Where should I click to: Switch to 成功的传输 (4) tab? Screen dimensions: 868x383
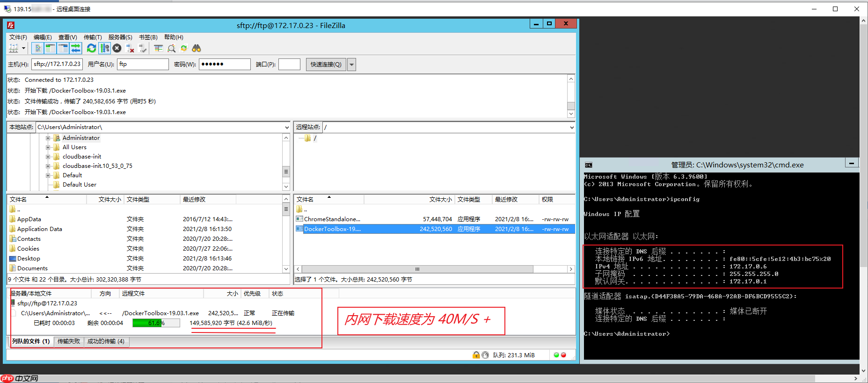click(x=106, y=341)
